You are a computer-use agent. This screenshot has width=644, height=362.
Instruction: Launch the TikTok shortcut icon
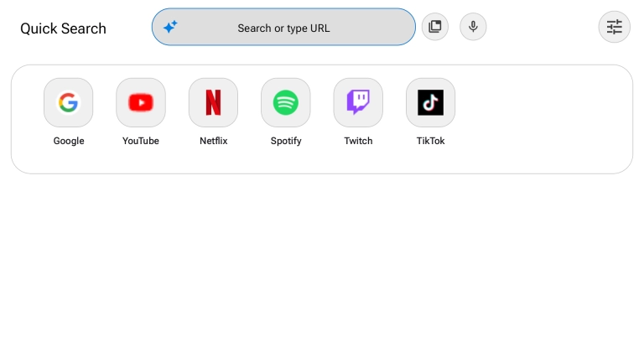pyautogui.click(x=430, y=102)
